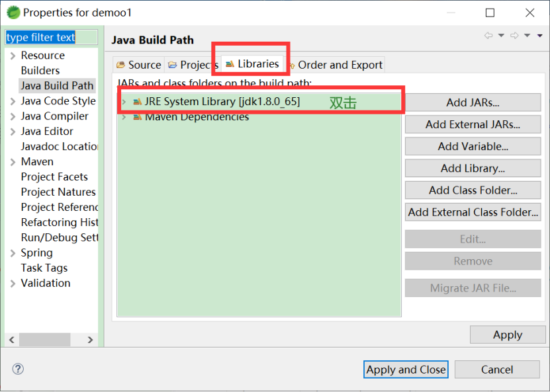Click the Spring leaf icon in the title bar
The width and height of the screenshot is (550, 392).
(13, 13)
